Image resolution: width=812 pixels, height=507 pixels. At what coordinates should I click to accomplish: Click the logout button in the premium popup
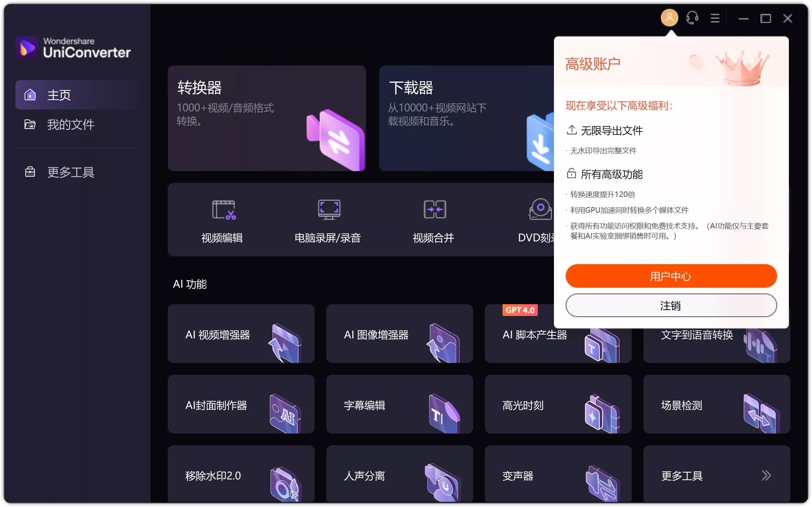[x=671, y=305]
